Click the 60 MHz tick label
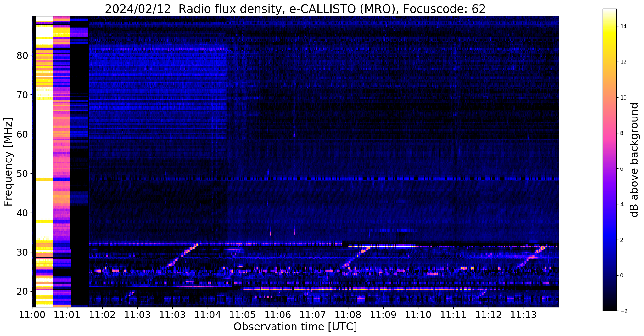Viewport: 644px width, 336px height. click(x=23, y=134)
